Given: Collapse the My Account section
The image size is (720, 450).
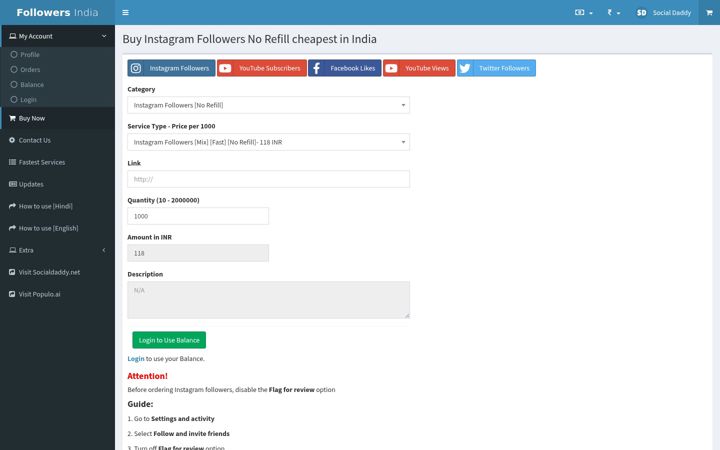Looking at the screenshot, I should pyautogui.click(x=57, y=36).
